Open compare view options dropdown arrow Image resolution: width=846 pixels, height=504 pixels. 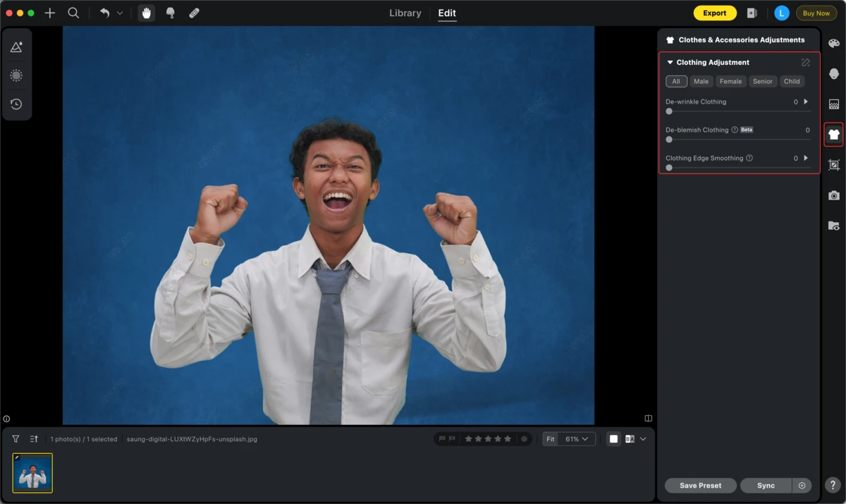(643, 439)
